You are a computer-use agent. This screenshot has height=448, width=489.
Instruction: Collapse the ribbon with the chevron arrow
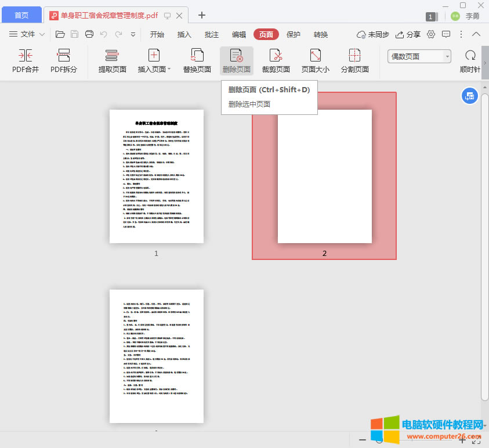(476, 34)
